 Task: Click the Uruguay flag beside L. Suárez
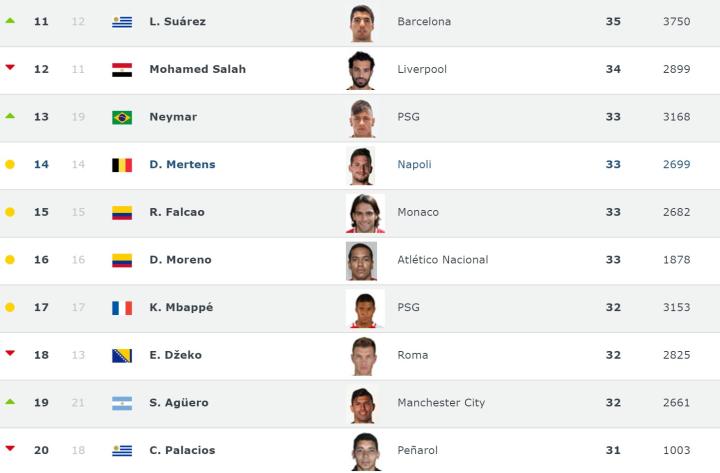[122, 21]
